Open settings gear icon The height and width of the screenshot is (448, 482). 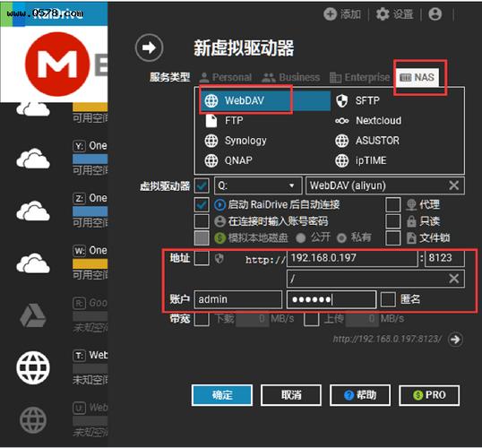(383, 14)
